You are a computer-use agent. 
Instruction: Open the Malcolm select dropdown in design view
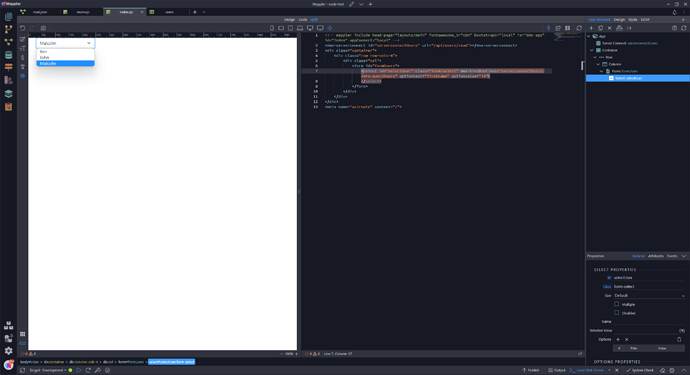click(x=65, y=43)
